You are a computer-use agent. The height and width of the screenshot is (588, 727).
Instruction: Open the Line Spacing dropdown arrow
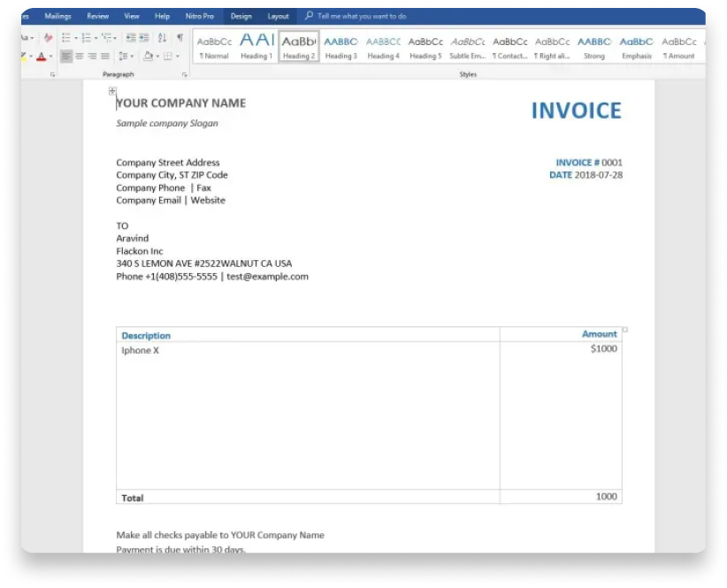[x=131, y=56]
